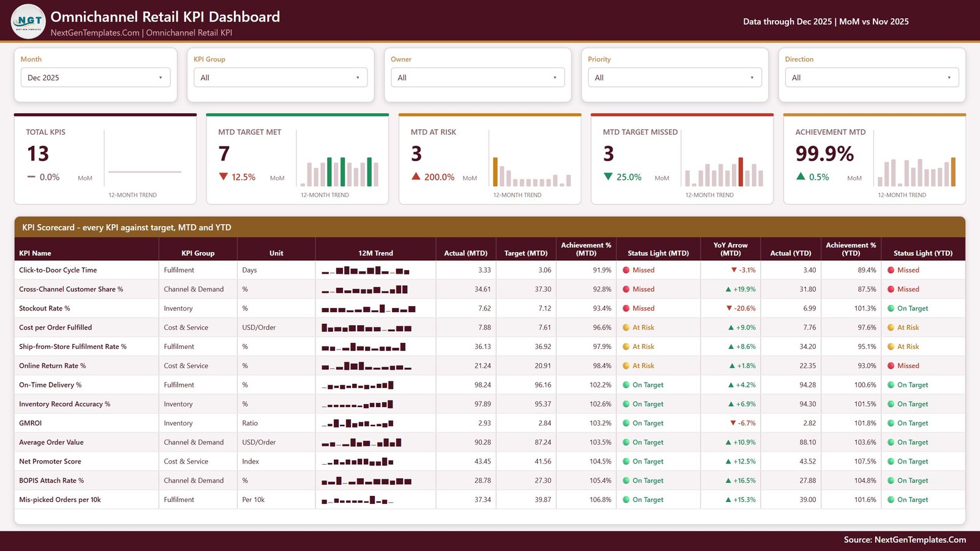Screen dimensions: 980x551
Task: Open 12M trend sparkline for Average Order Value
Action: [x=361, y=442]
